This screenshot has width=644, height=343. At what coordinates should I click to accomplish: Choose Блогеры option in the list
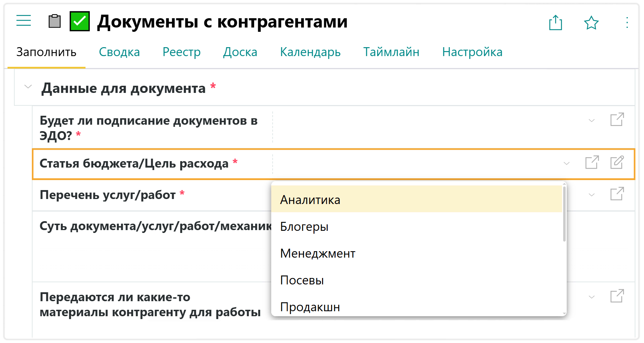(304, 227)
